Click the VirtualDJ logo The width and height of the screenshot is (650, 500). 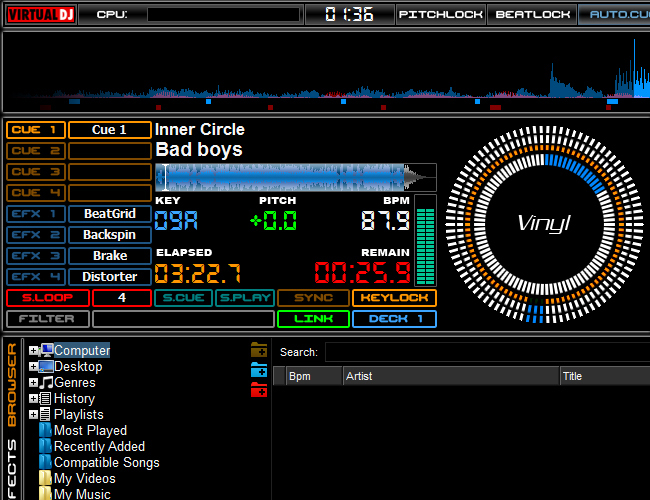pos(41,15)
